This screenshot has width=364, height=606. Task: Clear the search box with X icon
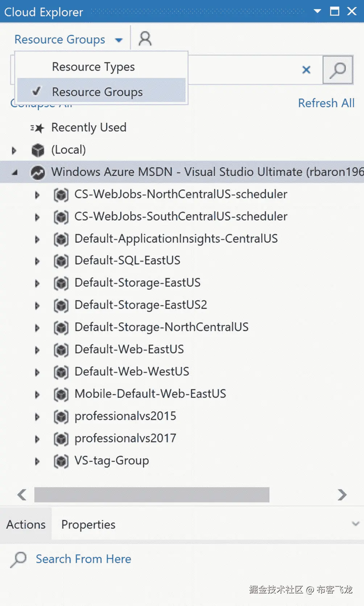click(x=306, y=70)
